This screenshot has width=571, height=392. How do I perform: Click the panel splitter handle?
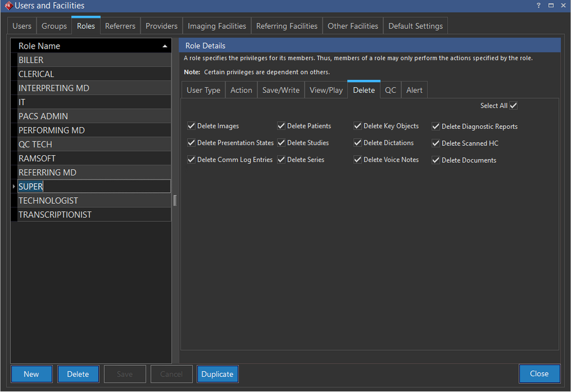(175, 200)
